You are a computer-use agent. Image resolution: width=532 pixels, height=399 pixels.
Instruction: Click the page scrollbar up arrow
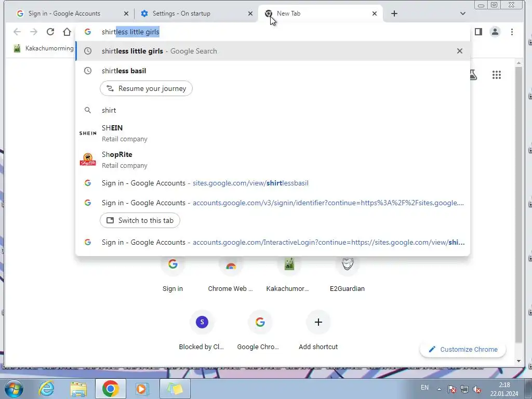(518, 63)
